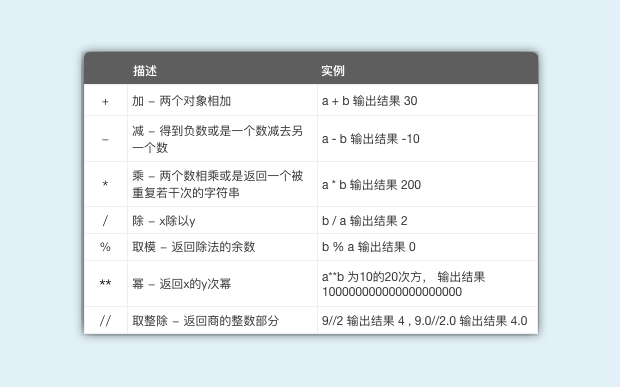Select the / operator cell
The height and width of the screenshot is (387, 620).
point(105,221)
